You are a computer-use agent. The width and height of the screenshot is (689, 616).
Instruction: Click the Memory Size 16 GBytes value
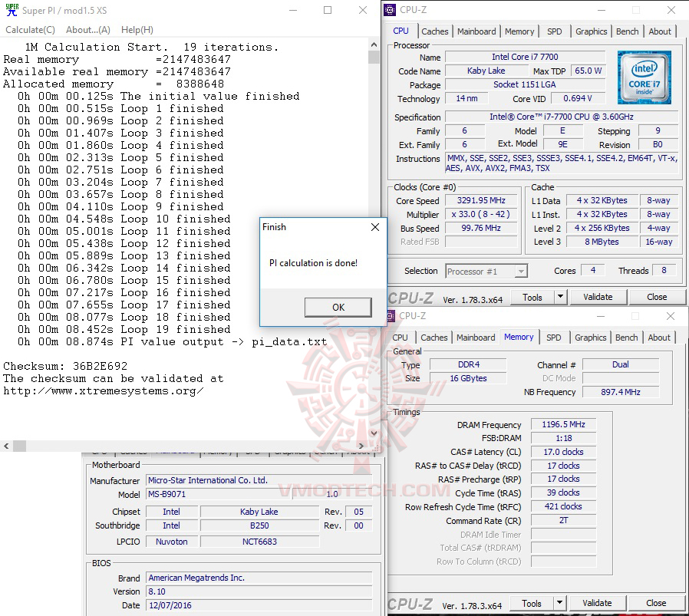(x=468, y=379)
